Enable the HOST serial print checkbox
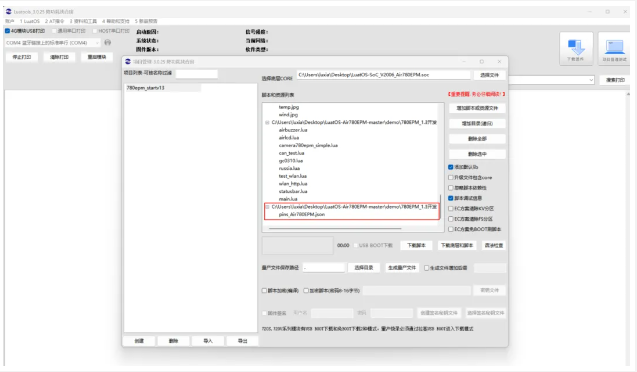637x372 pixels. tap(95, 31)
